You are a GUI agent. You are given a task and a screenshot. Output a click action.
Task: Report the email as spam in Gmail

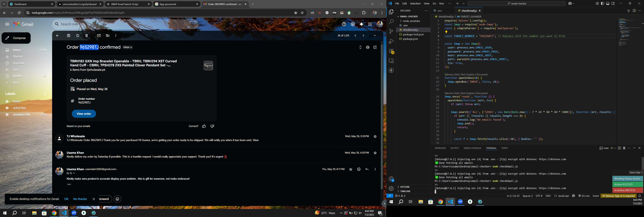tap(78, 36)
